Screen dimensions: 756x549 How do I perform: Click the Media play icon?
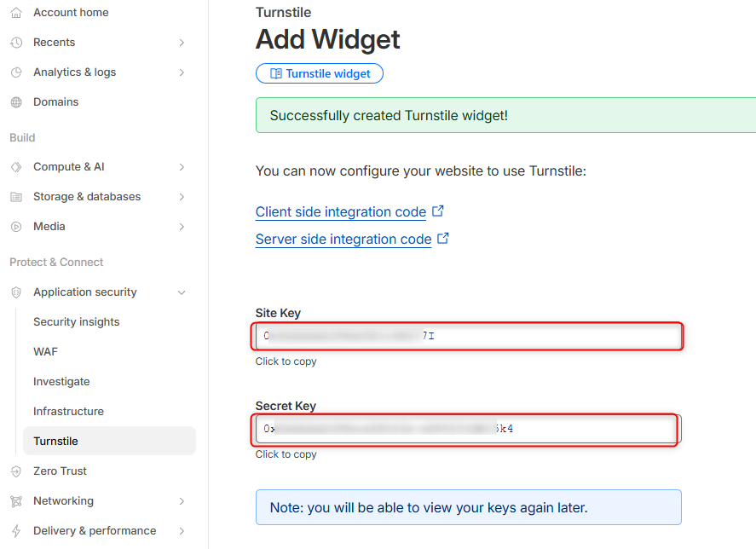pyautogui.click(x=15, y=227)
